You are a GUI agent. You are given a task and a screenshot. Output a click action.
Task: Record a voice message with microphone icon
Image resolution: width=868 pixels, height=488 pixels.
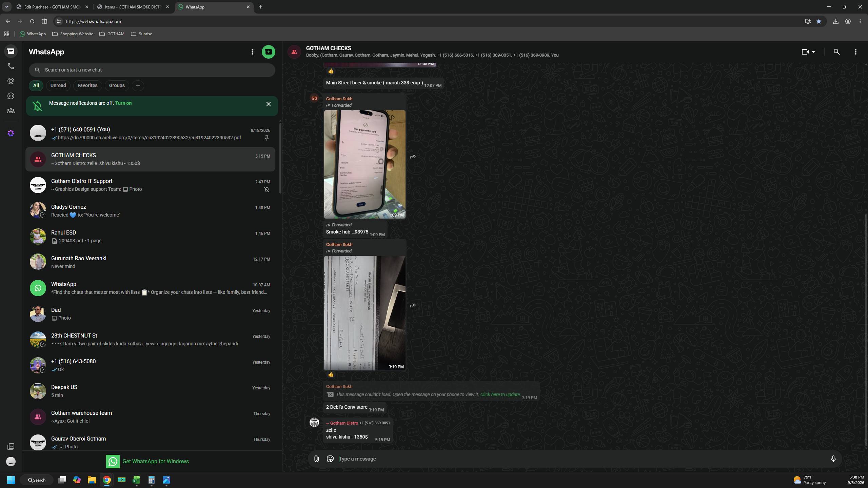click(x=833, y=459)
